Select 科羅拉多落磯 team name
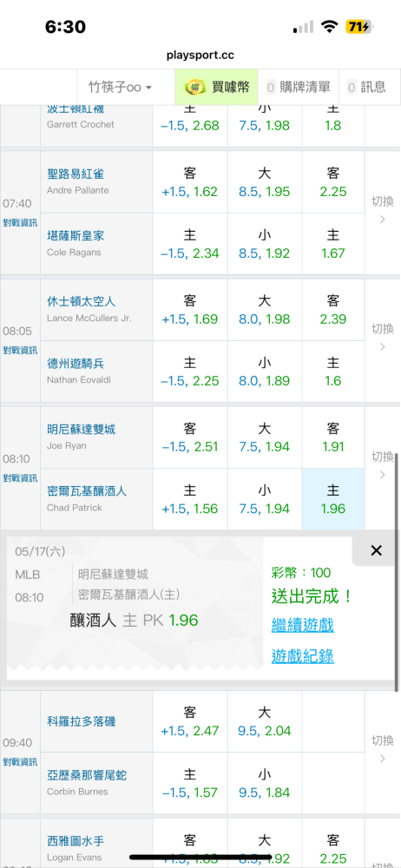The image size is (401, 868). point(81,722)
